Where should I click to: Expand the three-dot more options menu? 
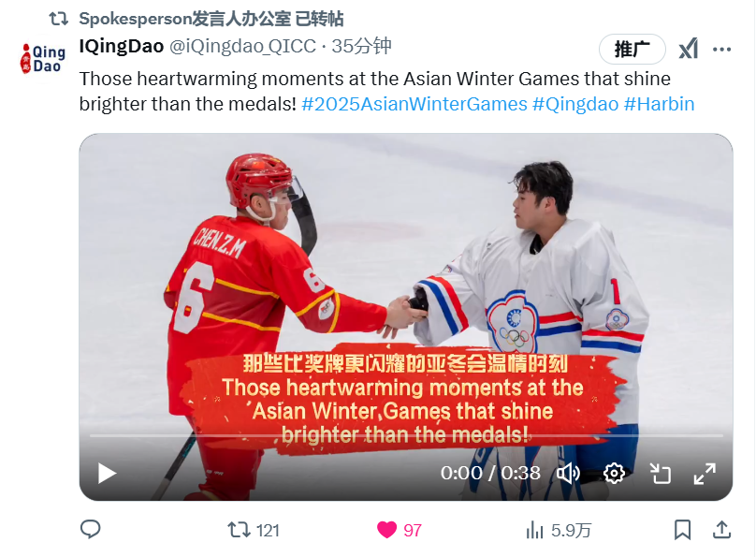721,50
